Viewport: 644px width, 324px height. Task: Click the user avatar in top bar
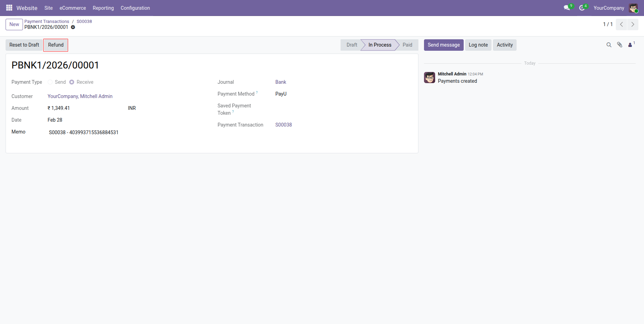point(633,8)
